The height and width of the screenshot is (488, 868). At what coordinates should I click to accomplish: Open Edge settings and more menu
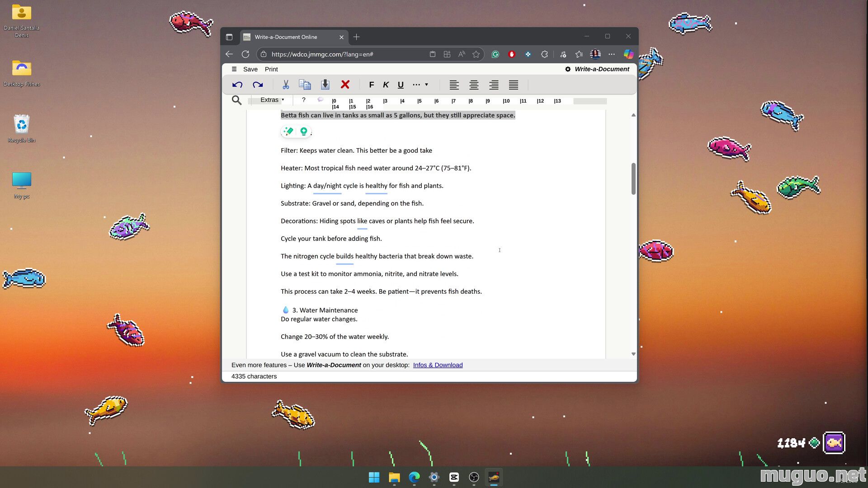coord(612,54)
